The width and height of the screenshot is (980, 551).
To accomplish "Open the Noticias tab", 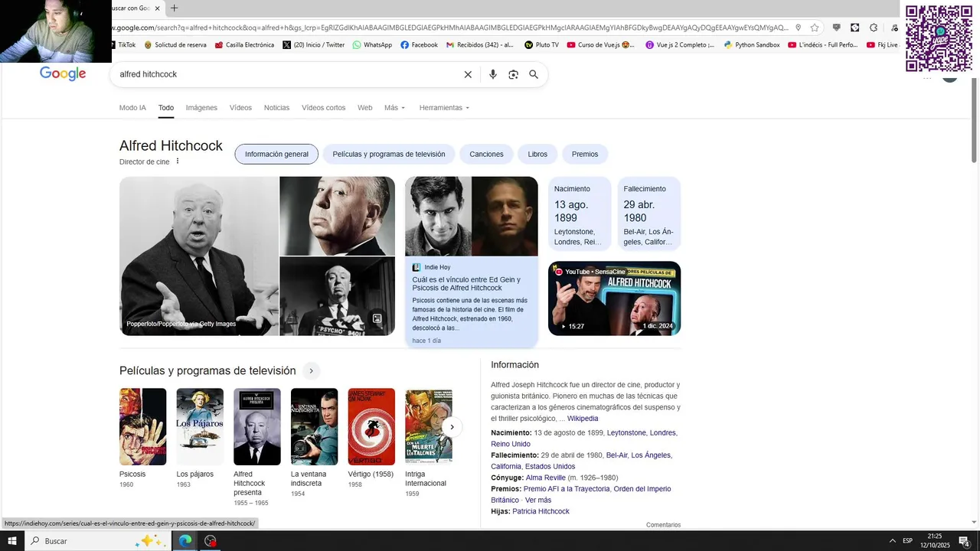I will click(276, 108).
